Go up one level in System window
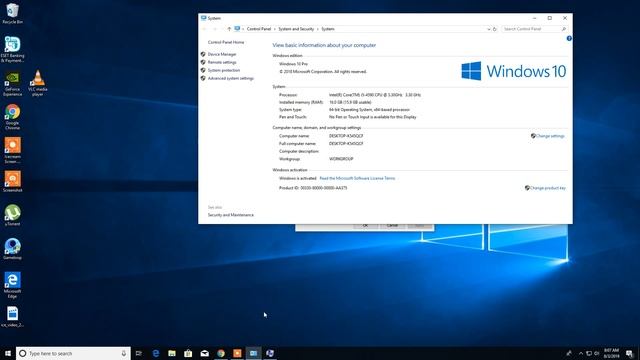The image size is (640, 360). coord(229,29)
